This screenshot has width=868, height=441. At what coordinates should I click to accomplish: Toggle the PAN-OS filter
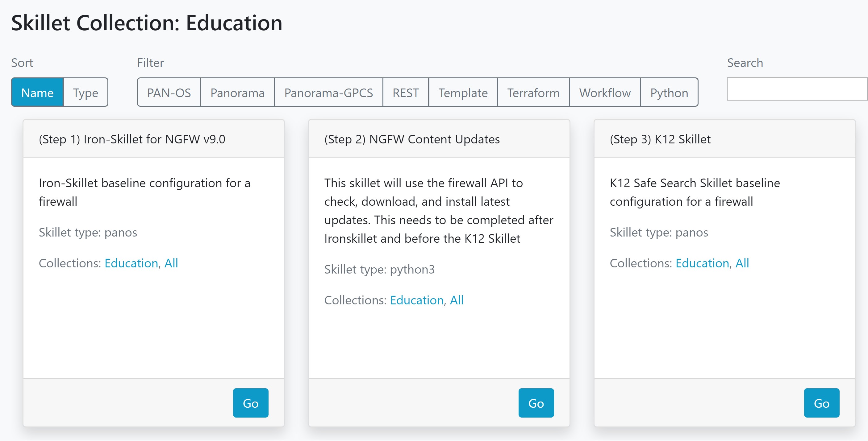pos(169,93)
